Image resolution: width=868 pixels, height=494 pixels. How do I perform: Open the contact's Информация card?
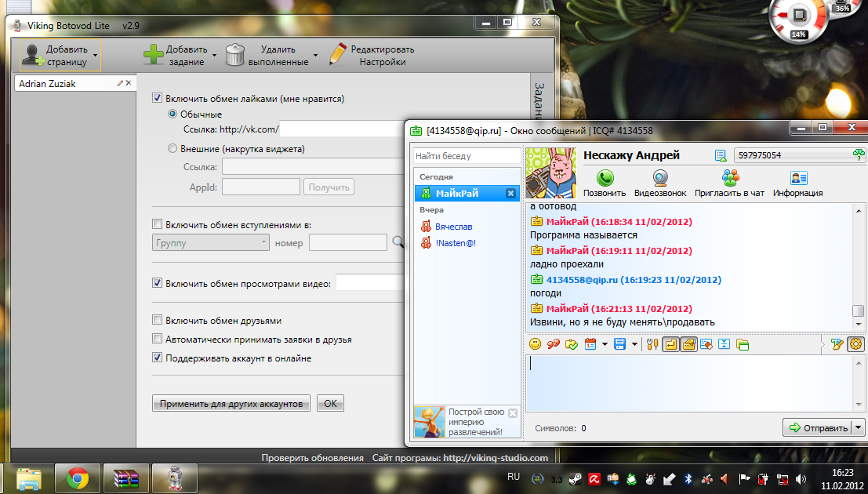(x=797, y=183)
